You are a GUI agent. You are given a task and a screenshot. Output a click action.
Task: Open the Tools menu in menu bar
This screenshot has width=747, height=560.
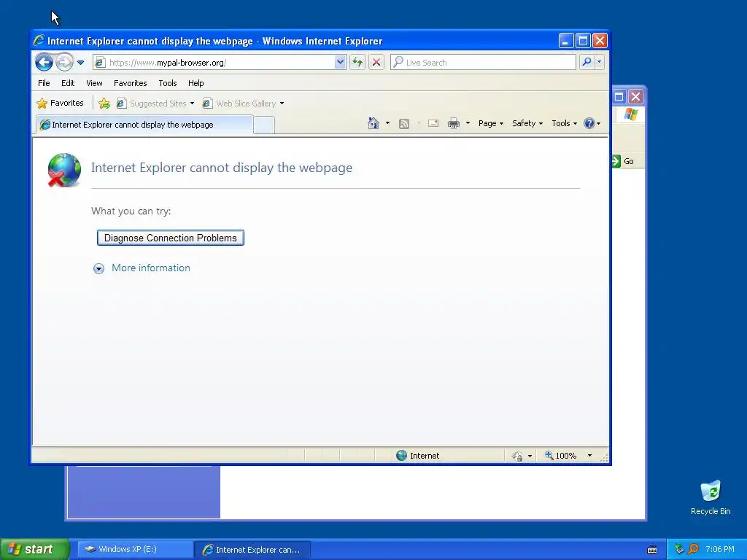click(x=168, y=83)
